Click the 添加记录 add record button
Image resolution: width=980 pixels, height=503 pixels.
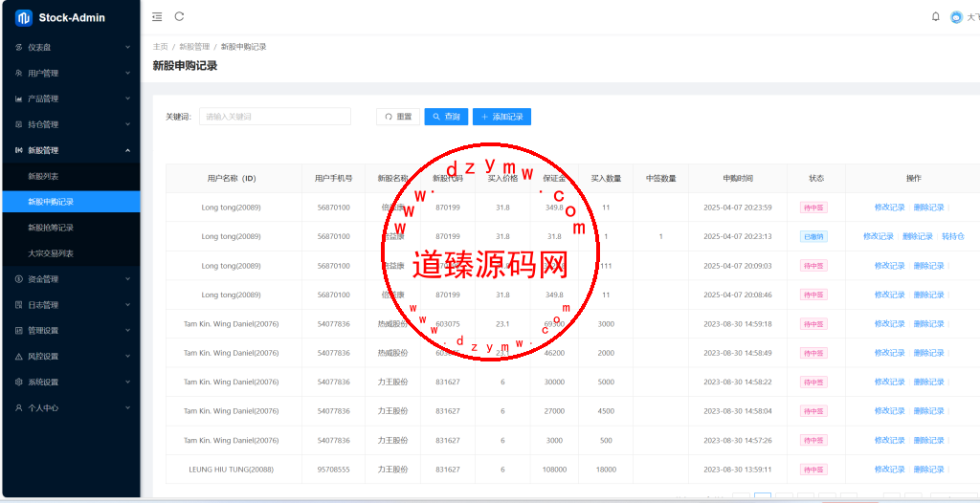[501, 117]
